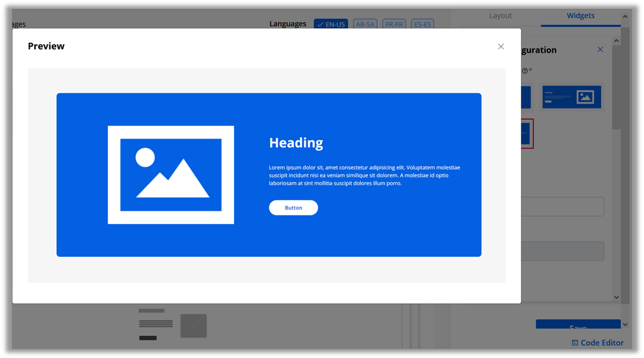
Task: Click the Heading text in the preview
Action: click(x=296, y=143)
